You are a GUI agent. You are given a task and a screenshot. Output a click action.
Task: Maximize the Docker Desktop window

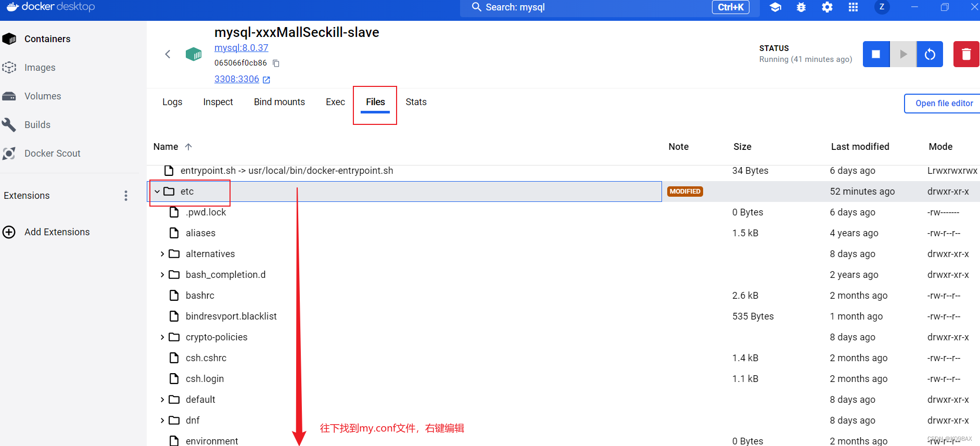point(945,7)
